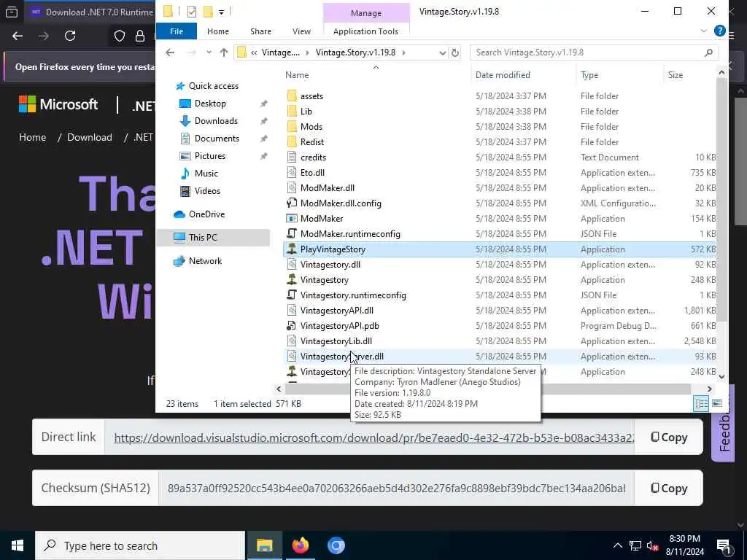This screenshot has height=560, width=747.
Task: Open Firefox from the taskbar
Action: point(300,545)
